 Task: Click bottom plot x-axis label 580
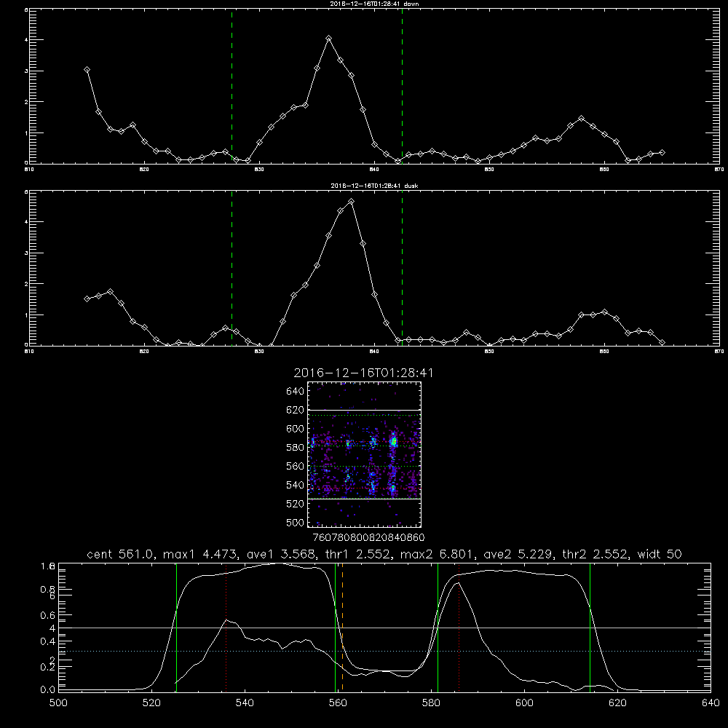click(x=431, y=703)
